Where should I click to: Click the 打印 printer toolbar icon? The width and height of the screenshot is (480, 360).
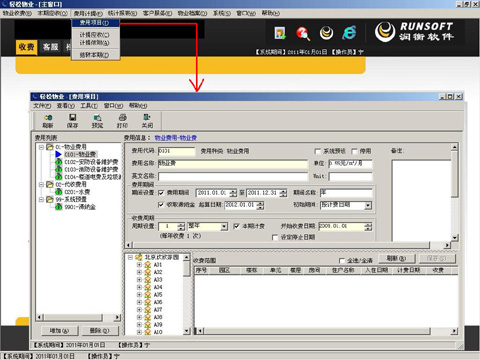click(122, 117)
